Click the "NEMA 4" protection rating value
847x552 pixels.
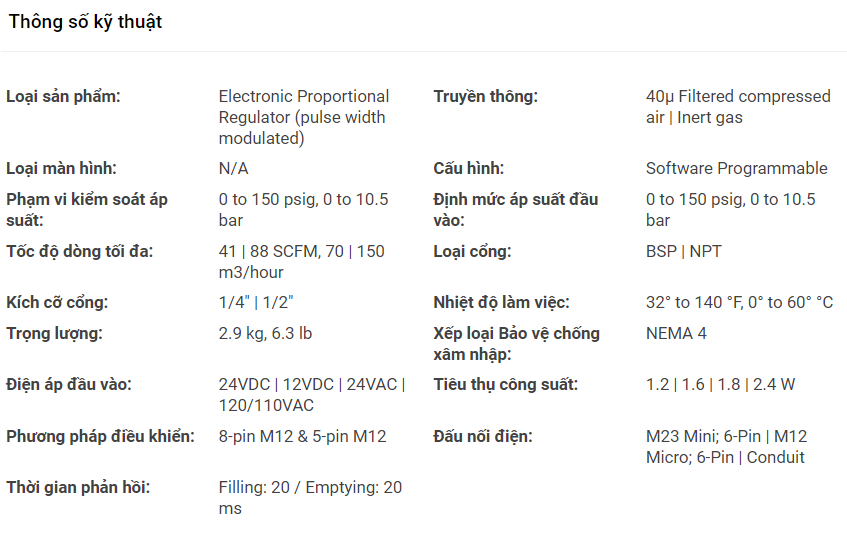[676, 333]
